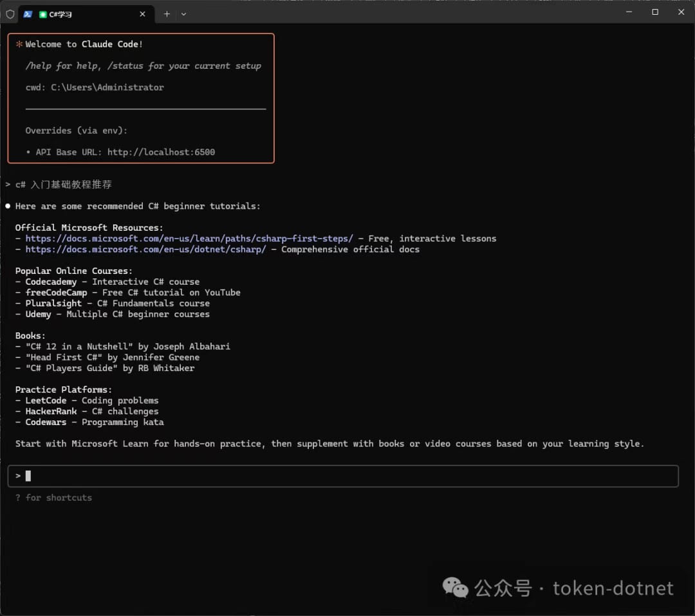Click the 'LeetCode - Coding problems' line
Screen dimensions: 695x616
tap(87, 401)
